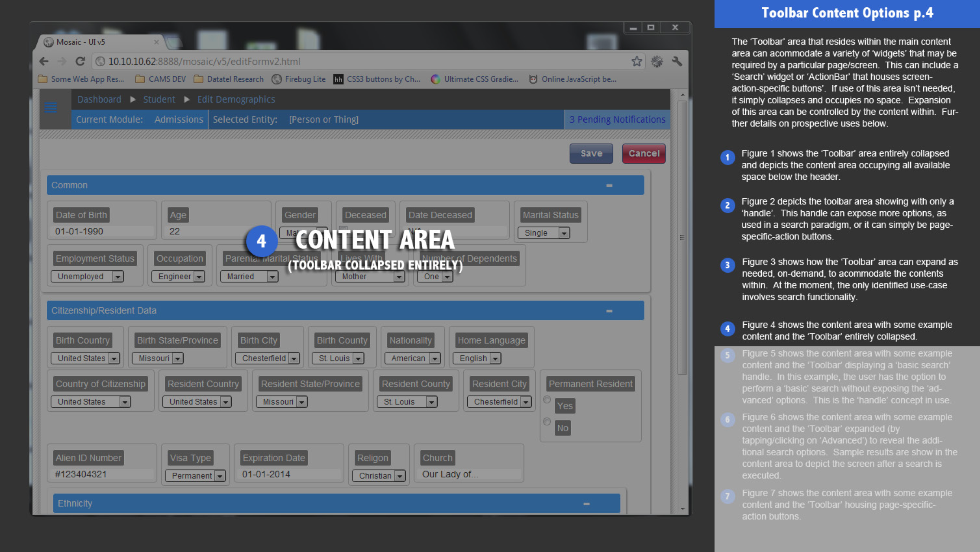Bookmark page with star icon
980x552 pixels.
coord(636,61)
